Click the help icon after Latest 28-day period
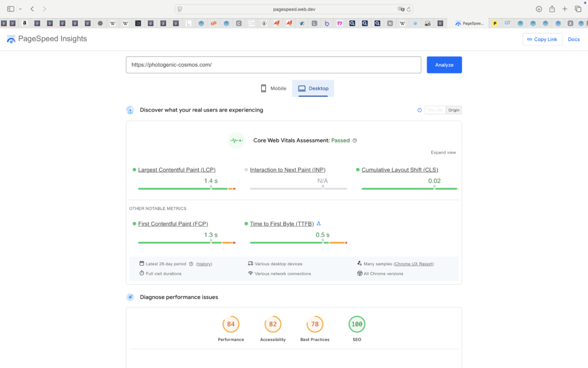588x368 pixels. (191, 264)
